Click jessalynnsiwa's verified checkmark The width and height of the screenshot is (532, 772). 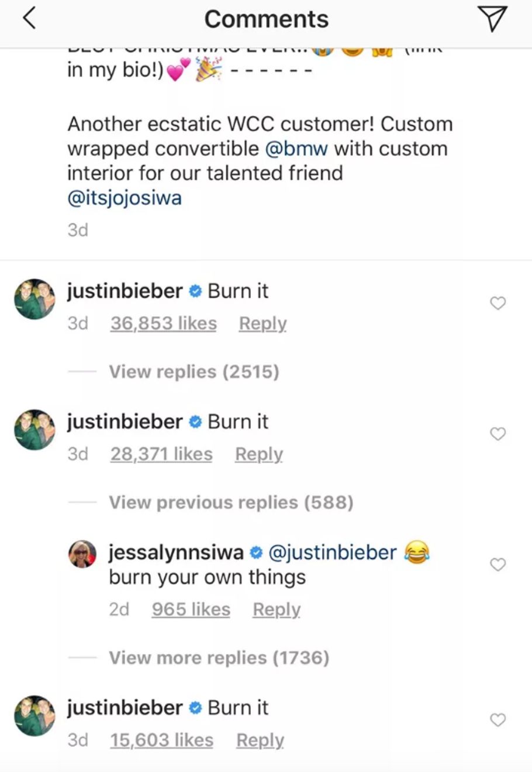(255, 552)
